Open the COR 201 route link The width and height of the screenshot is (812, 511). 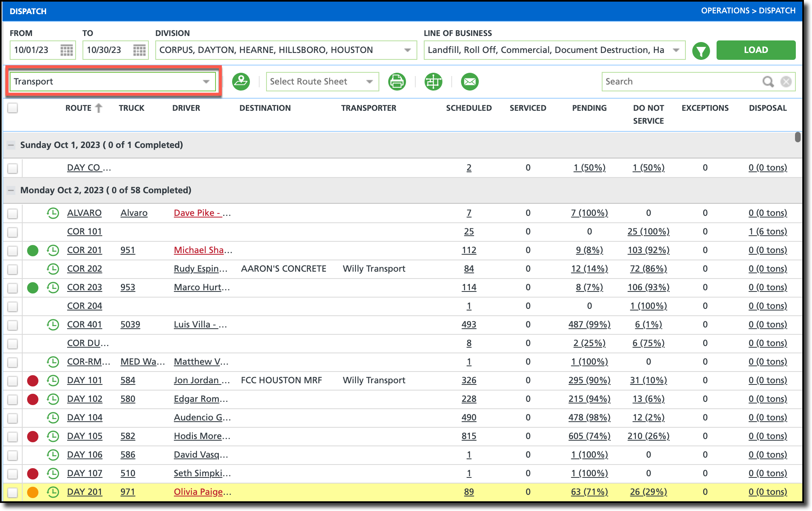[x=85, y=250]
